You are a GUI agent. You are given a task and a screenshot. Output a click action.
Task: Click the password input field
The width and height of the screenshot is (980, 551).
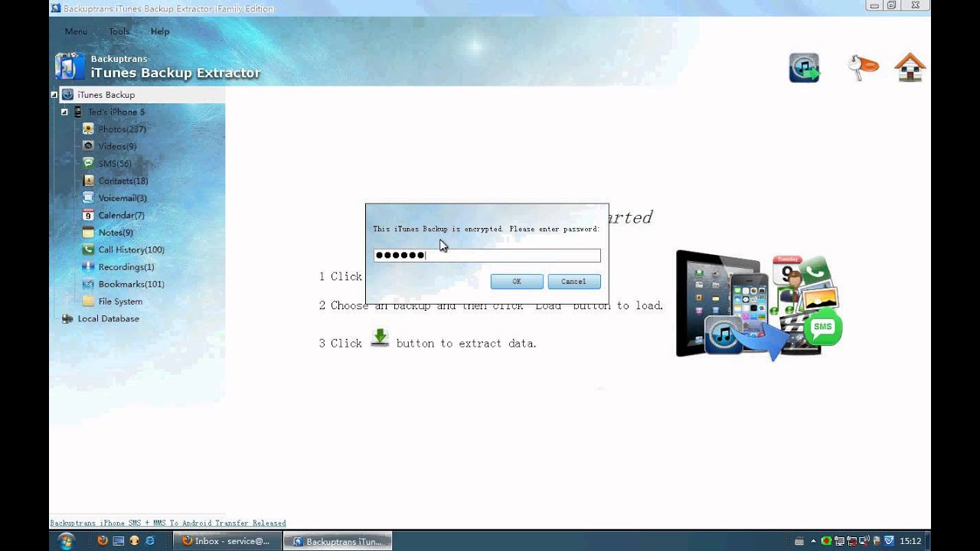pyautogui.click(x=487, y=256)
